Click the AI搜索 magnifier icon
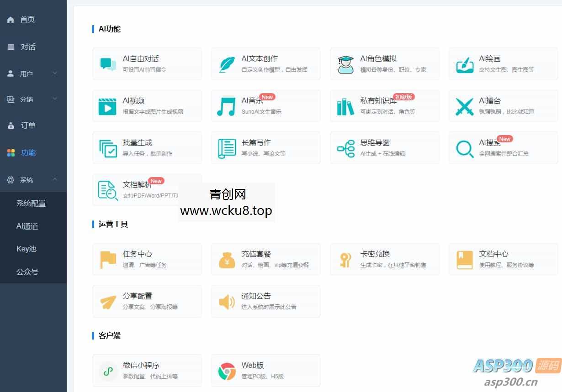 [x=464, y=148]
